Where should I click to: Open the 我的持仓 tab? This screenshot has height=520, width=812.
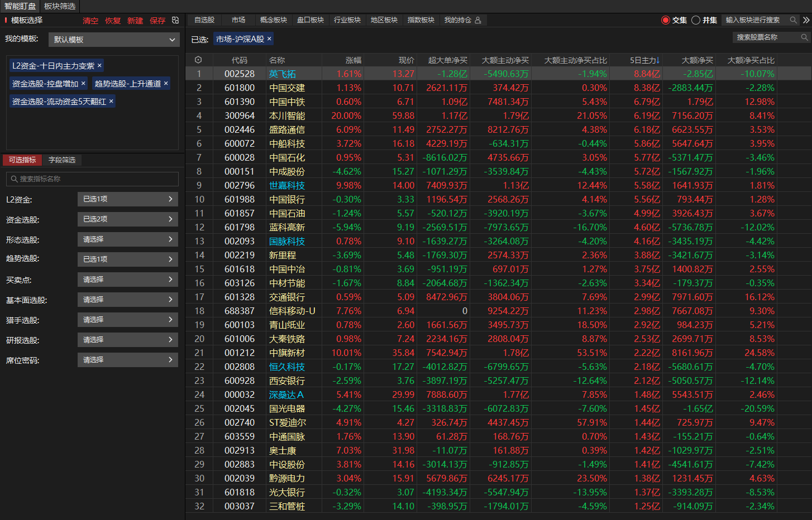[462, 20]
